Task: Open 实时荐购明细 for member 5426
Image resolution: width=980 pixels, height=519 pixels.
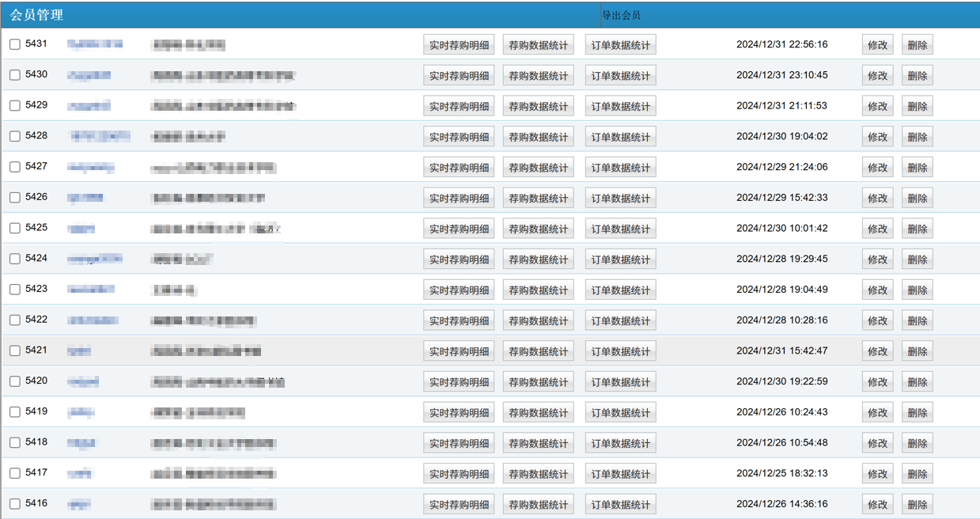Action: point(459,199)
